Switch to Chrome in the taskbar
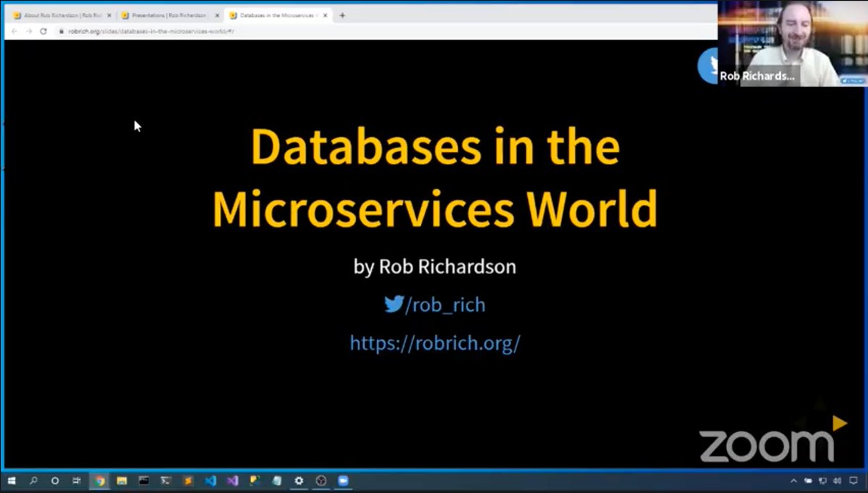The image size is (868, 493). [100, 481]
